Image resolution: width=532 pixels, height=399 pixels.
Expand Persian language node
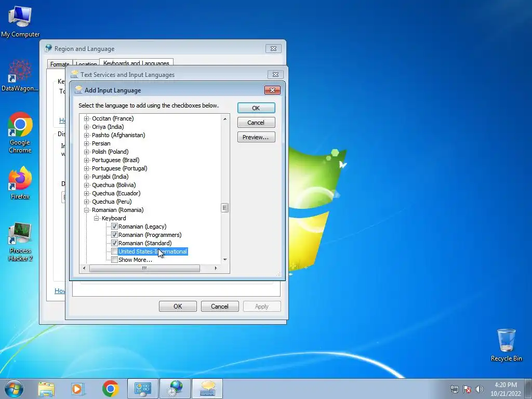(x=87, y=143)
